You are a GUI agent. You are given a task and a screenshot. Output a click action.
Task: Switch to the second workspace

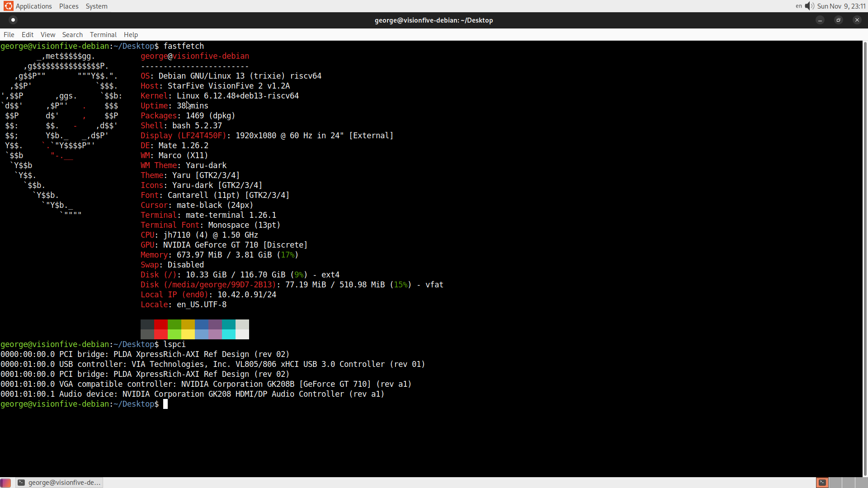click(x=835, y=483)
